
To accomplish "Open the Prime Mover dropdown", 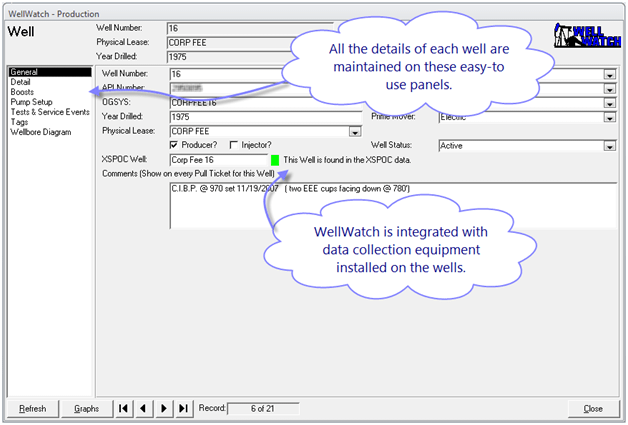I will pyautogui.click(x=610, y=117).
